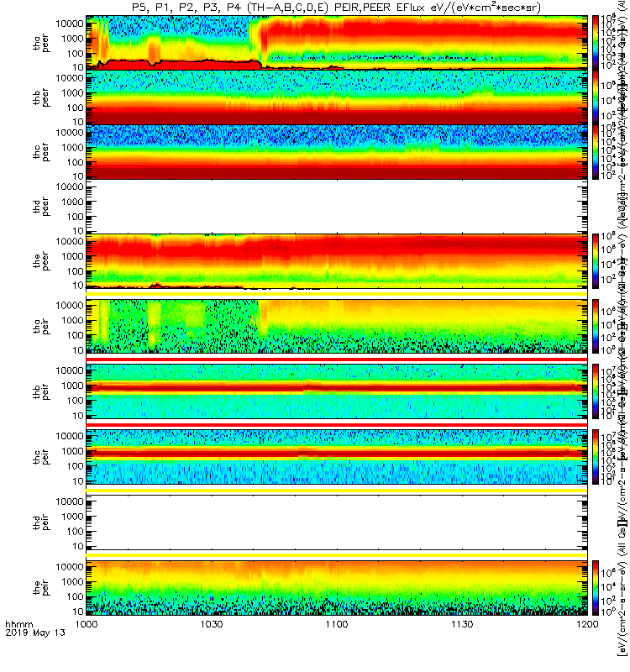Click the plot title starting "P5, P1, P2"

coord(336,8)
